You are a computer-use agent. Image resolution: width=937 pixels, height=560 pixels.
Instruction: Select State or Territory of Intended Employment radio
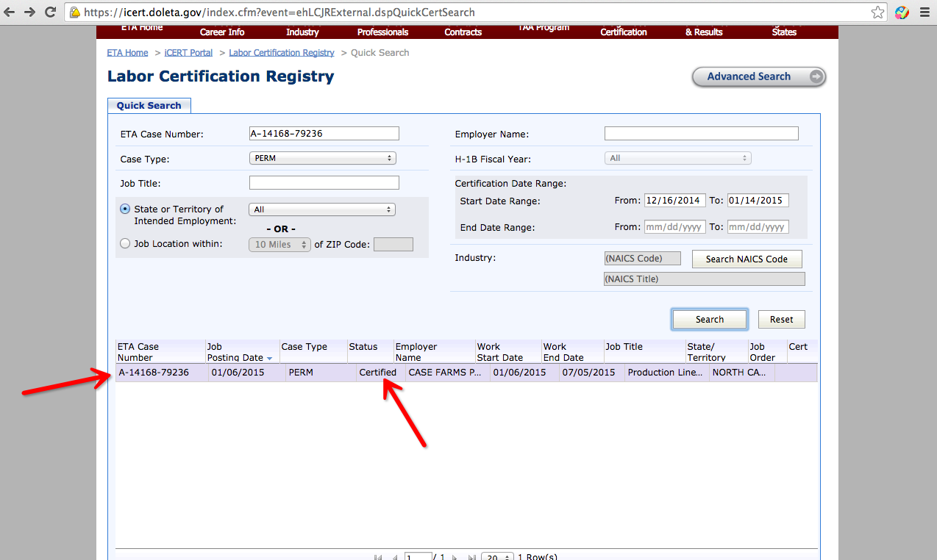pos(125,209)
